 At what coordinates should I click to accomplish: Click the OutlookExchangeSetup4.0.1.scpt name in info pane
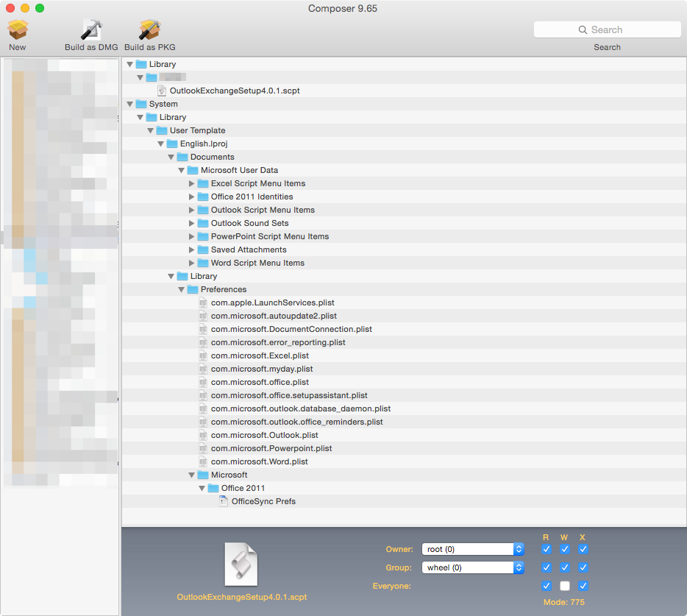[x=241, y=597]
